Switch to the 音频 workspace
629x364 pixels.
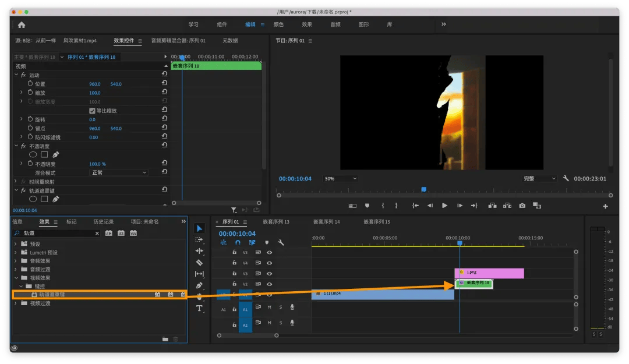point(335,24)
